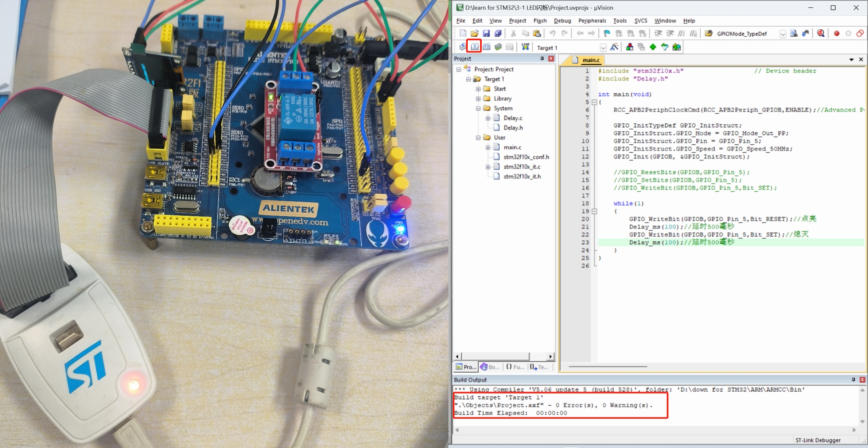
Task: Expand the stm32f10x_it.c dependencies
Action: point(488,167)
